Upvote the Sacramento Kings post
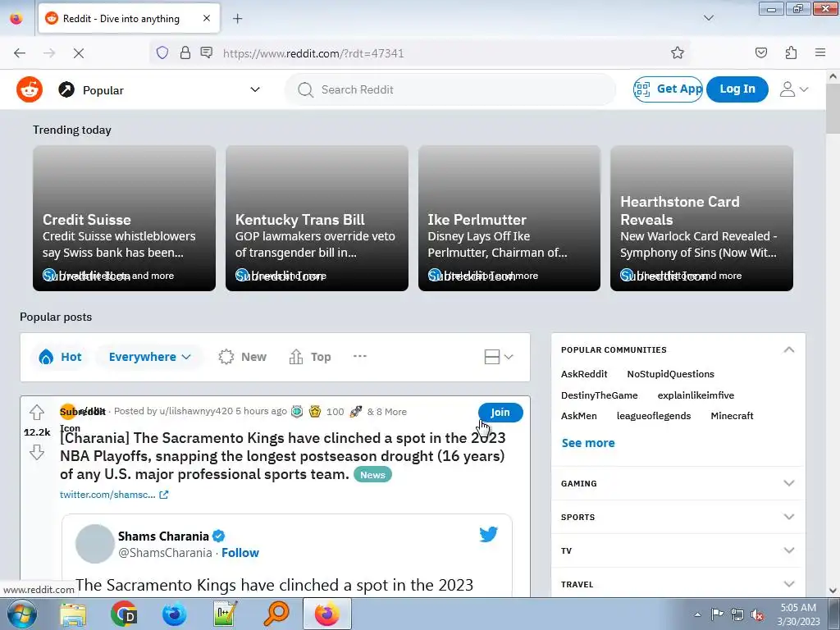Screen dimensions: 840x630 (36, 412)
